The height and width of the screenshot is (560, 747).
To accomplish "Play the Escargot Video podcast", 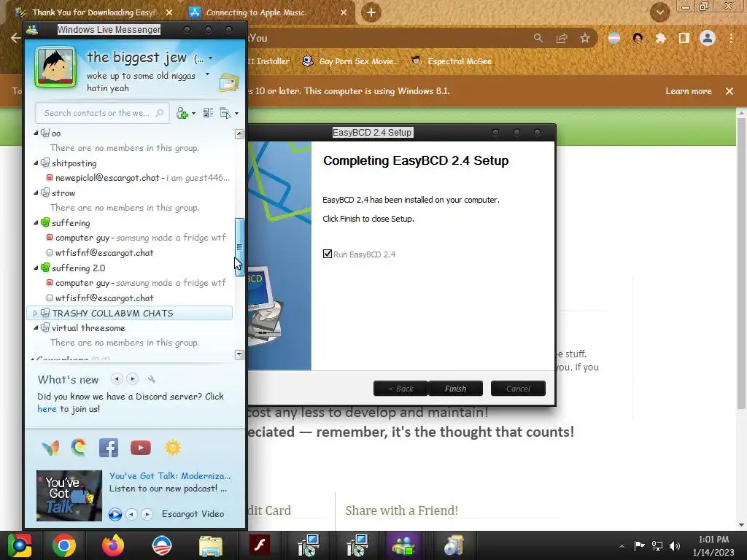I will coord(115,514).
